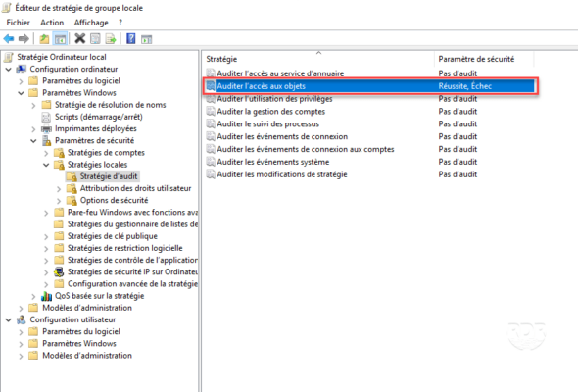Select Modèles d'administration under Configuration utilisateur
Image resolution: width=578 pixels, height=392 pixels.
coord(87,356)
